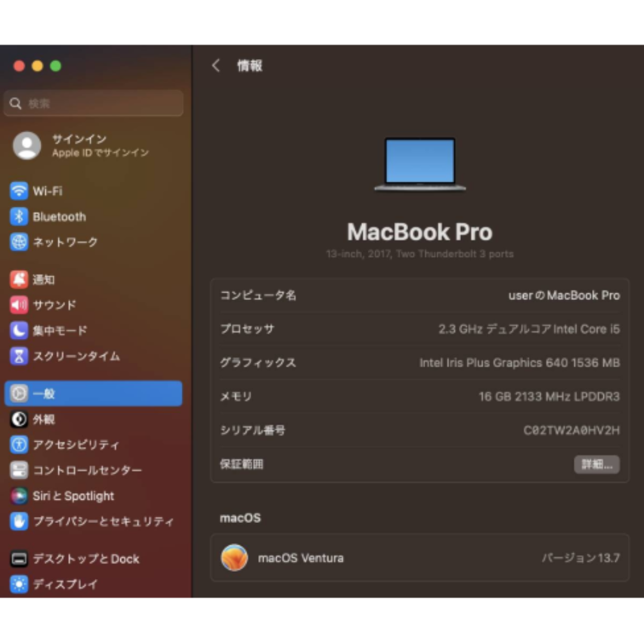Click the 一般 gear icon
The height and width of the screenshot is (644, 644).
pyautogui.click(x=19, y=394)
